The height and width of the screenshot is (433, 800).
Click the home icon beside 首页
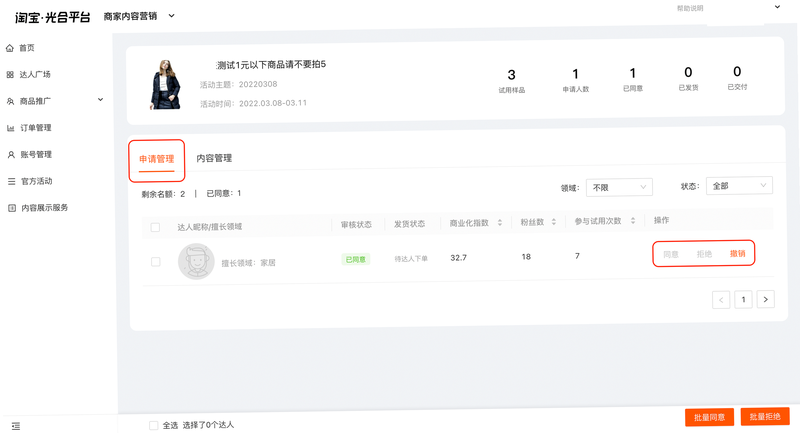click(x=10, y=48)
